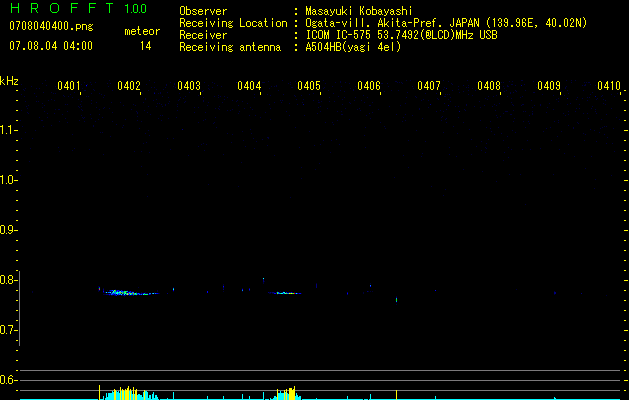Screen dimensions: 629x400
Task: Click the long meteor echo near 0402
Action: [x=129, y=292]
